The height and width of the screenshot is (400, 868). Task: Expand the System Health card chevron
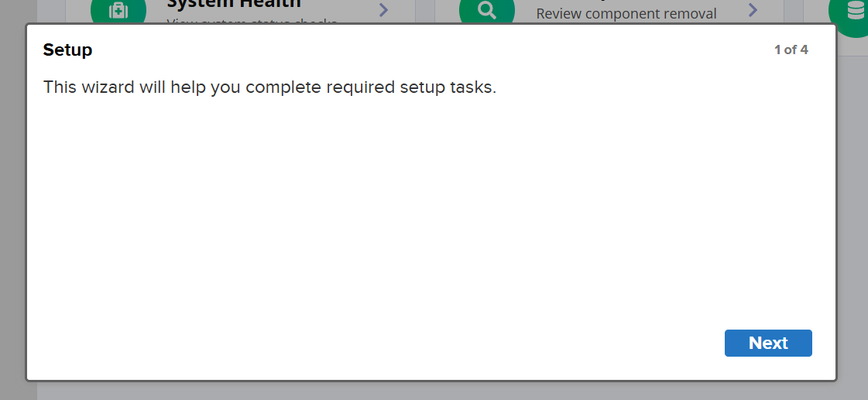pyautogui.click(x=383, y=10)
